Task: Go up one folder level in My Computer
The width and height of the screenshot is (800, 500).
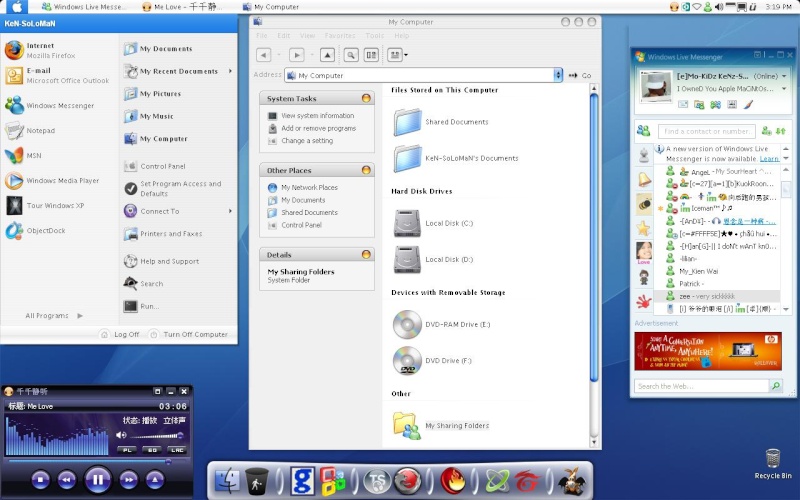Action: [x=327, y=55]
